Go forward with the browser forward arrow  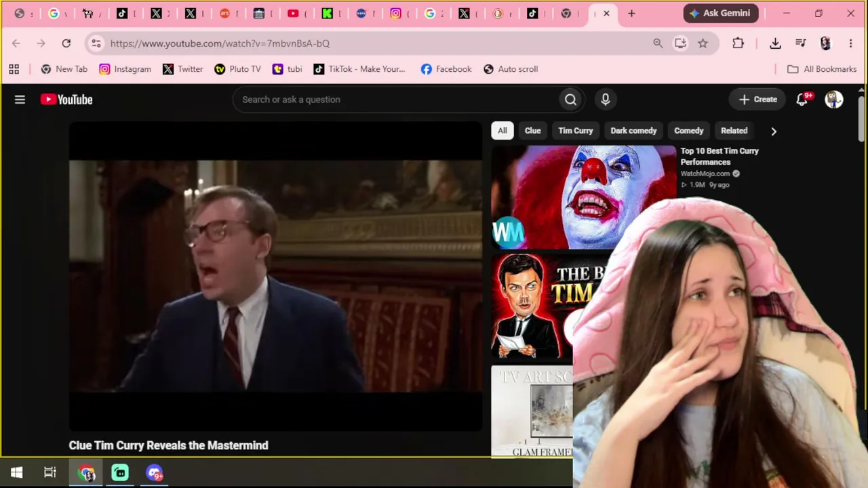tap(41, 43)
